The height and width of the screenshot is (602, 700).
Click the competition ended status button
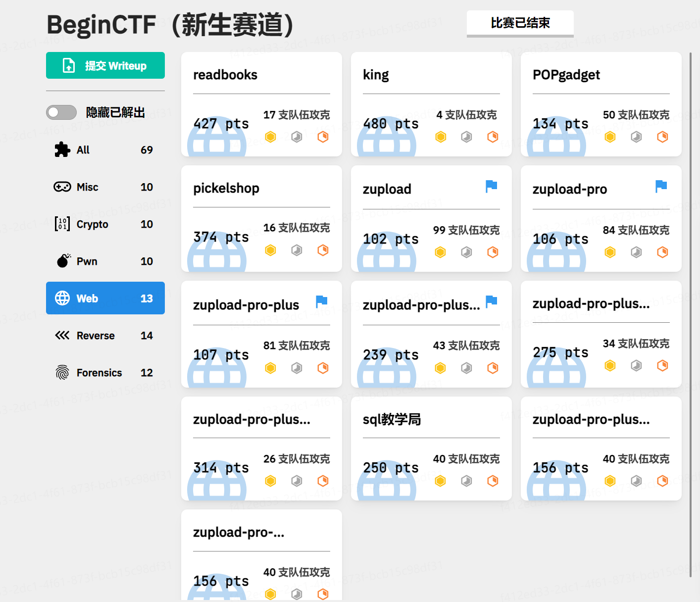(x=520, y=23)
